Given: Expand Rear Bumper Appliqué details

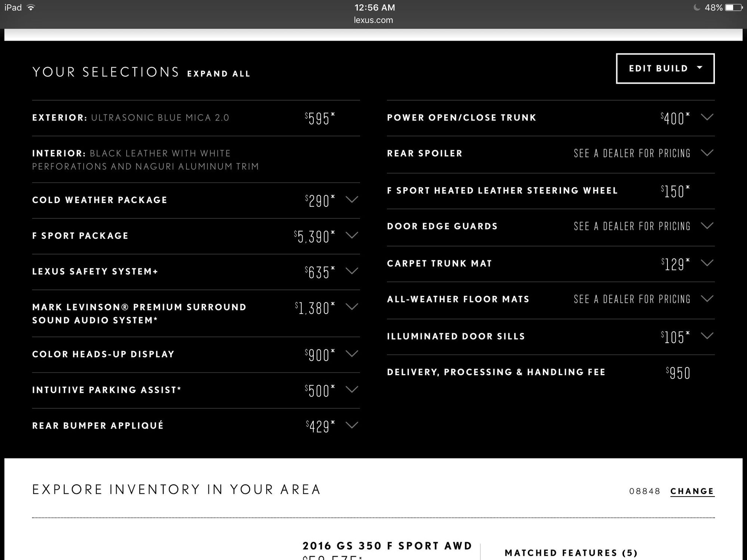Looking at the screenshot, I should coord(352,425).
